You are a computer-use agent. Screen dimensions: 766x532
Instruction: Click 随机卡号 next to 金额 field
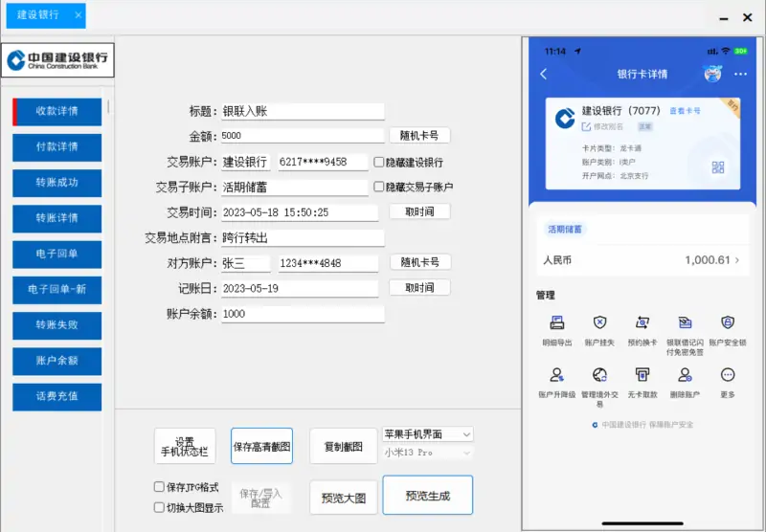(x=419, y=135)
